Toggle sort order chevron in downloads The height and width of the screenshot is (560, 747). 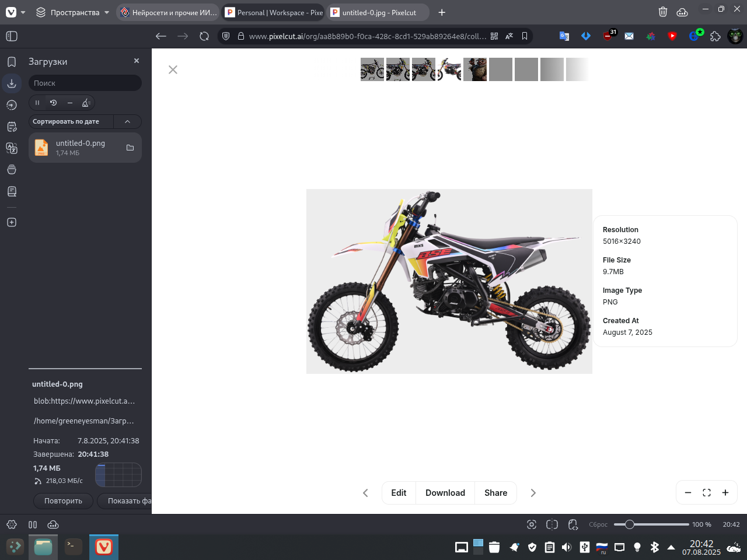[x=127, y=121]
